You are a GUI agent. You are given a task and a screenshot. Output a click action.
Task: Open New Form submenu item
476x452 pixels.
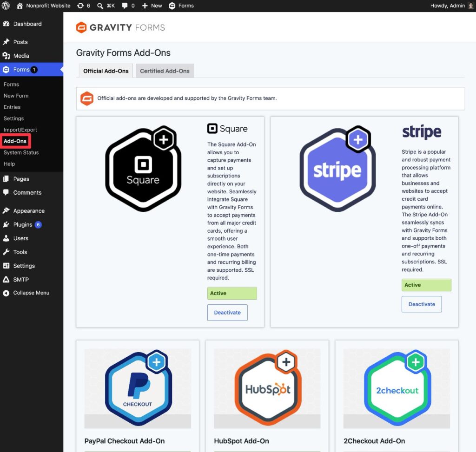[x=16, y=96]
